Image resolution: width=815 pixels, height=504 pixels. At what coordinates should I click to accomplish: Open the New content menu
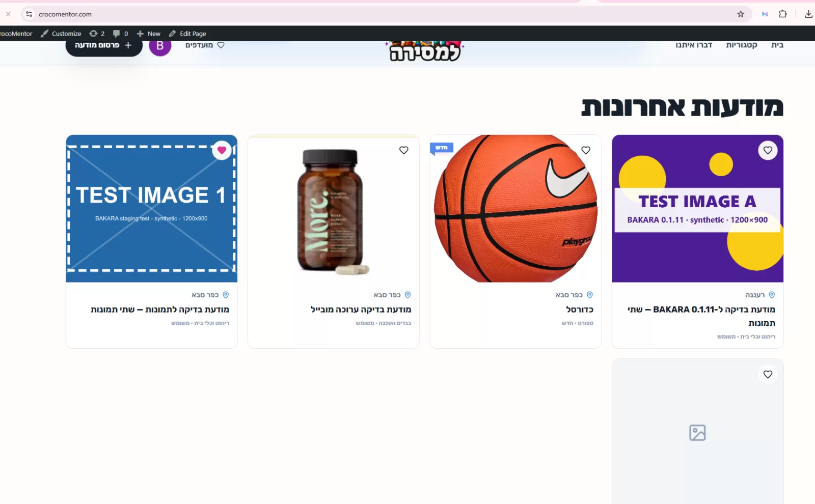[148, 34]
